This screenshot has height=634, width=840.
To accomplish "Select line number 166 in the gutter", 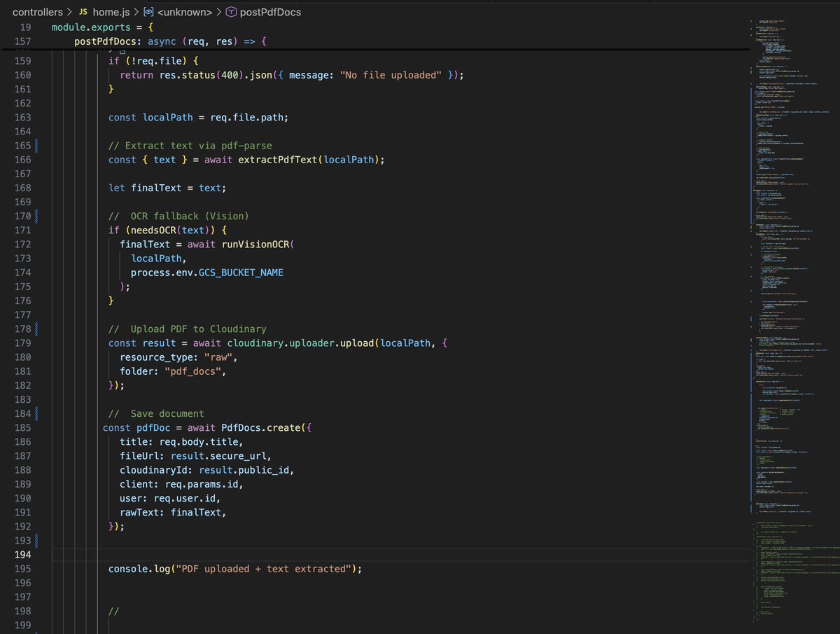I will coord(22,160).
